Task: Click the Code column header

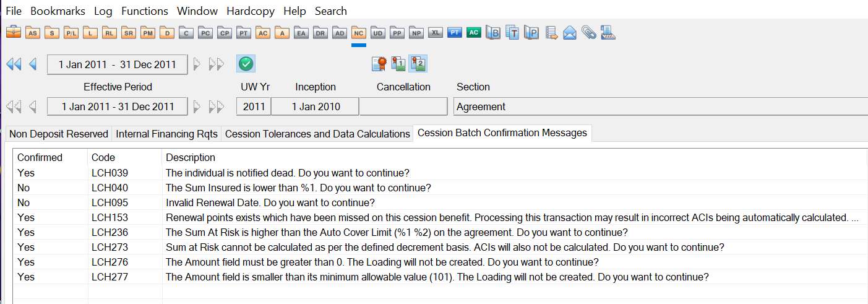Action: pos(103,157)
